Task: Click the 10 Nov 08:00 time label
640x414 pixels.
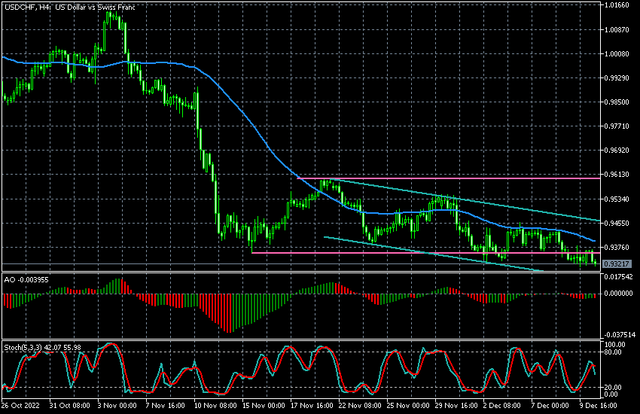Action: click(x=214, y=405)
